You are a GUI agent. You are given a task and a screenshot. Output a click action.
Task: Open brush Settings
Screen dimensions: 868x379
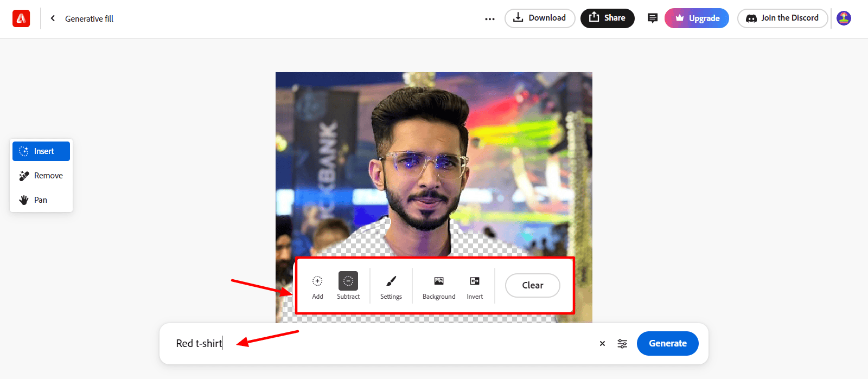point(391,286)
